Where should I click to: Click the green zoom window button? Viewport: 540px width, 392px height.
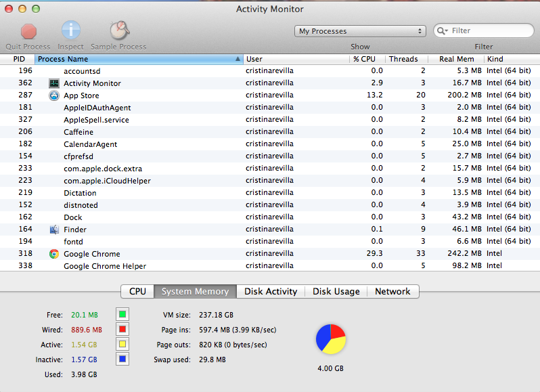pos(36,9)
